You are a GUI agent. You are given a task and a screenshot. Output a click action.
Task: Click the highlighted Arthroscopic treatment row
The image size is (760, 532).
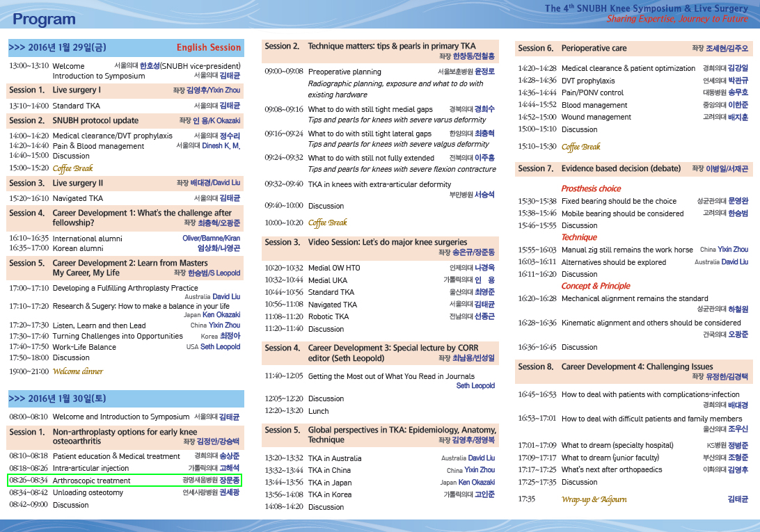pos(125,481)
